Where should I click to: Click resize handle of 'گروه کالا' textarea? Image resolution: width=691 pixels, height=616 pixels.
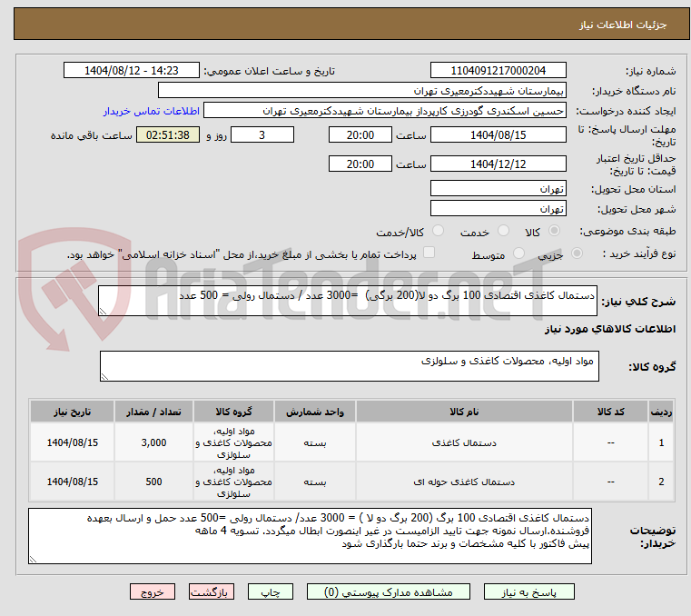tap(105, 376)
